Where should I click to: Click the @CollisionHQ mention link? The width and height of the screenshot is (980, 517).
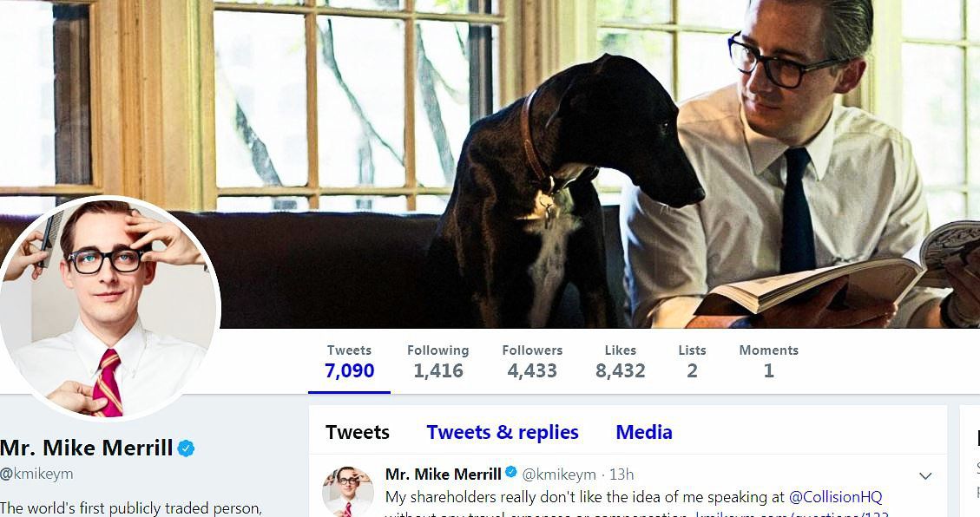836,497
